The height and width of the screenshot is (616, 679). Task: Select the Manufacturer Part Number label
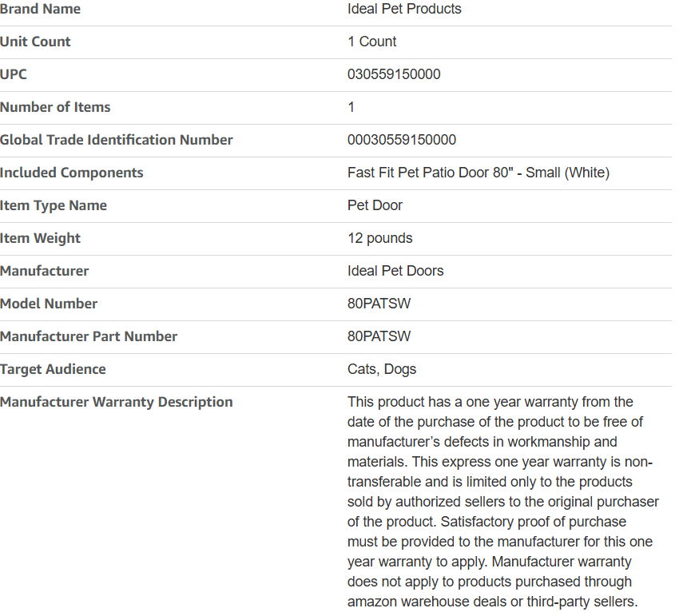(89, 336)
